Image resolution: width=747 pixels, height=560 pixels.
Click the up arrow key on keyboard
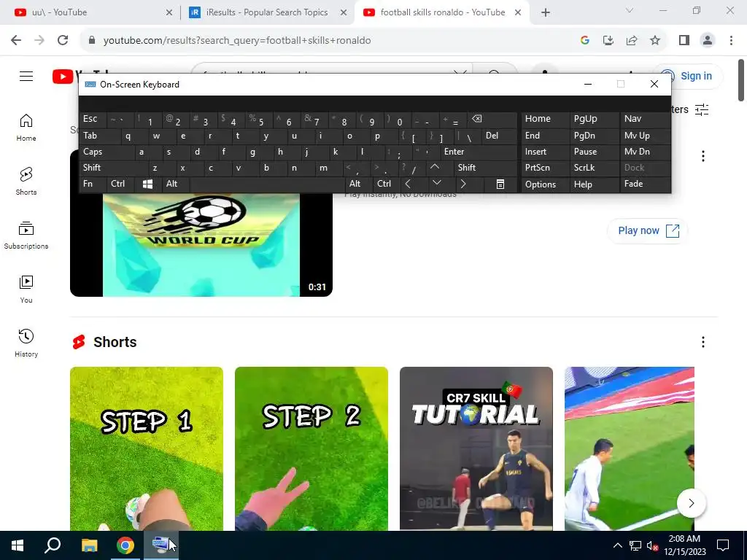click(435, 168)
